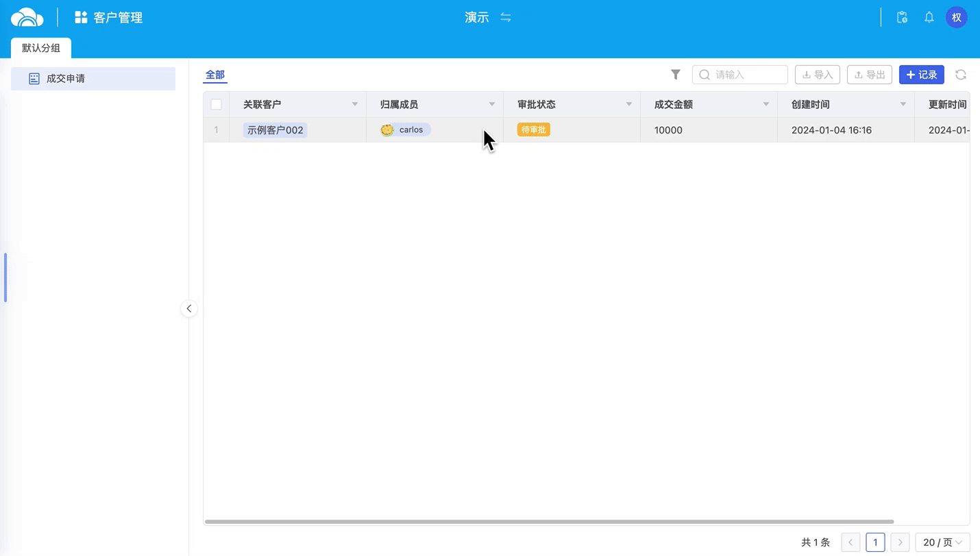This screenshot has width=980, height=556.
Task: Click the swap arrows next to 演示
Action: (506, 17)
